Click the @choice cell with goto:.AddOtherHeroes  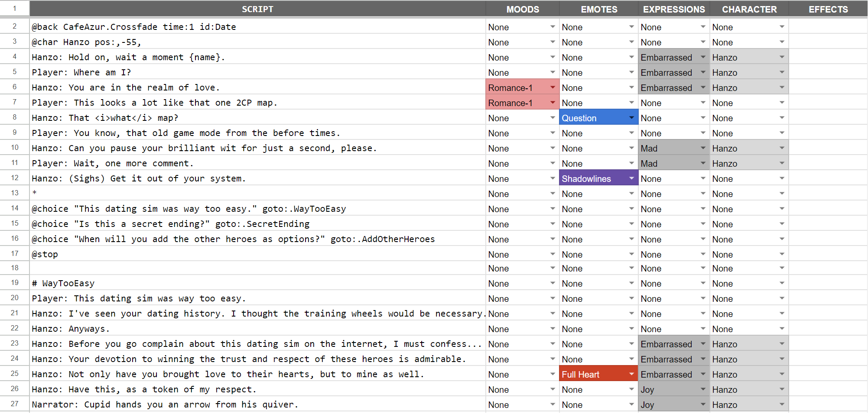(x=257, y=239)
